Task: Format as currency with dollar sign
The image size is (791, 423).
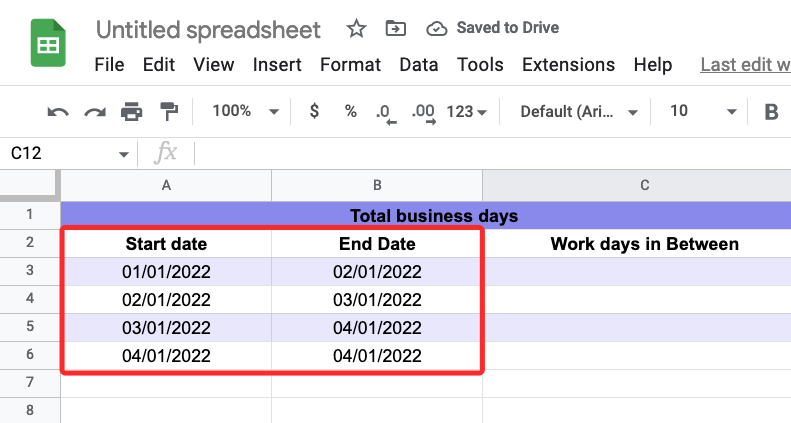Action: tap(314, 112)
